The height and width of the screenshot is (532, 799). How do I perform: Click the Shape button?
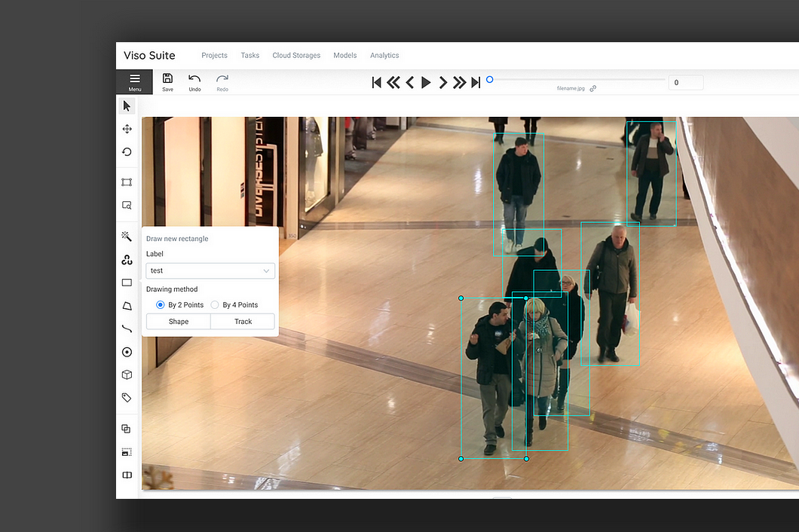[x=179, y=322]
